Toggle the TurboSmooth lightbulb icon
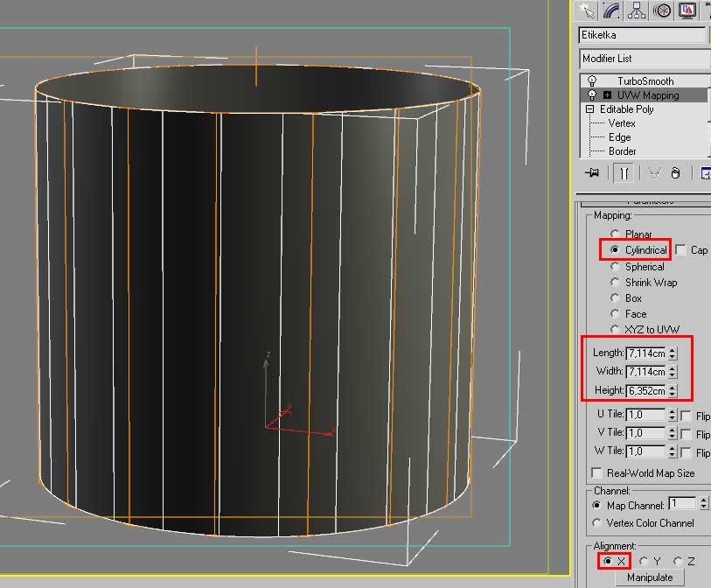Screen dimensions: 711x588 pos(592,80)
